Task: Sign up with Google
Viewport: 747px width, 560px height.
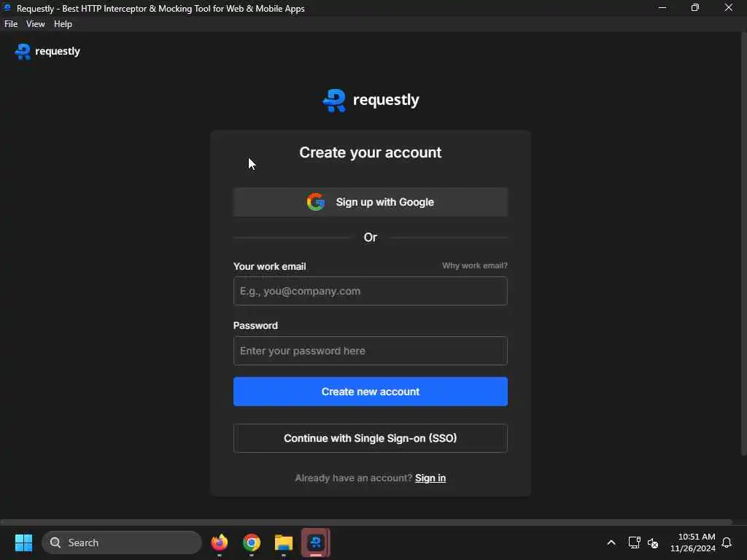Action: (370, 202)
